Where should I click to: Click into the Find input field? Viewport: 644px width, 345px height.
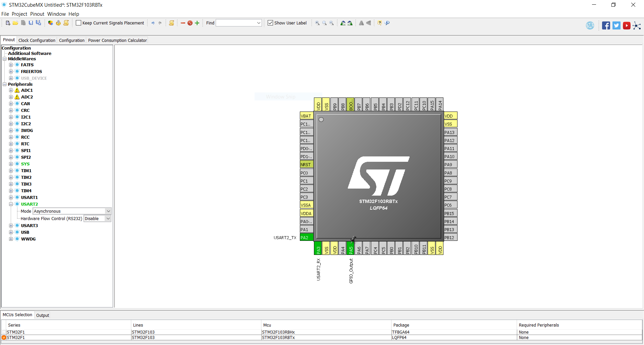point(236,23)
